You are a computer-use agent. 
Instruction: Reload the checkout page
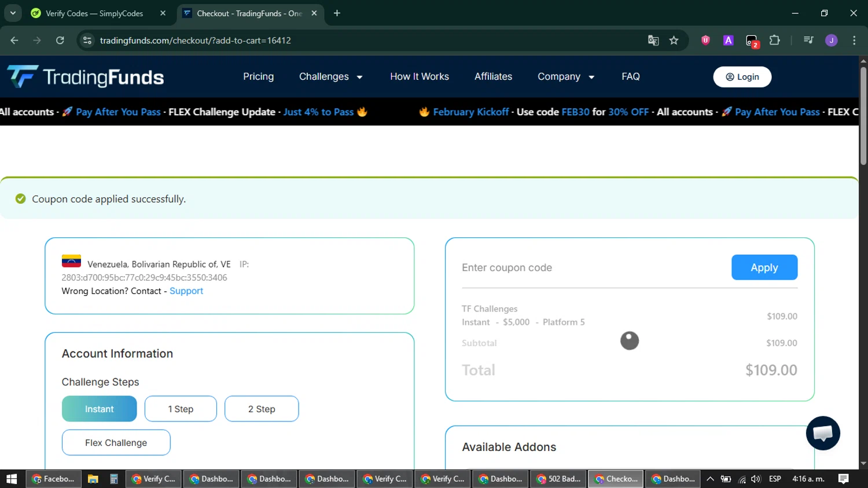60,41
